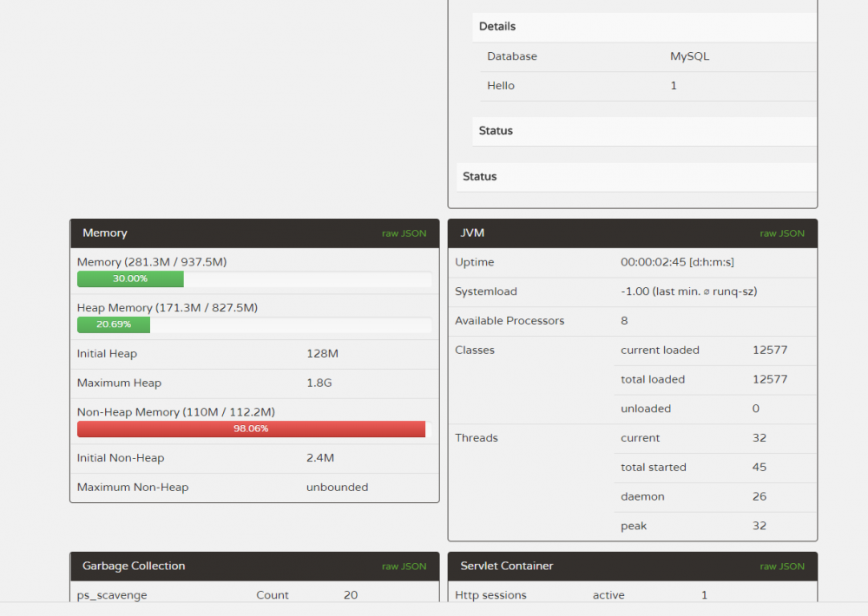Open raw JSON for the JVM panel
Screen dimensions: 868x616
[x=782, y=233]
